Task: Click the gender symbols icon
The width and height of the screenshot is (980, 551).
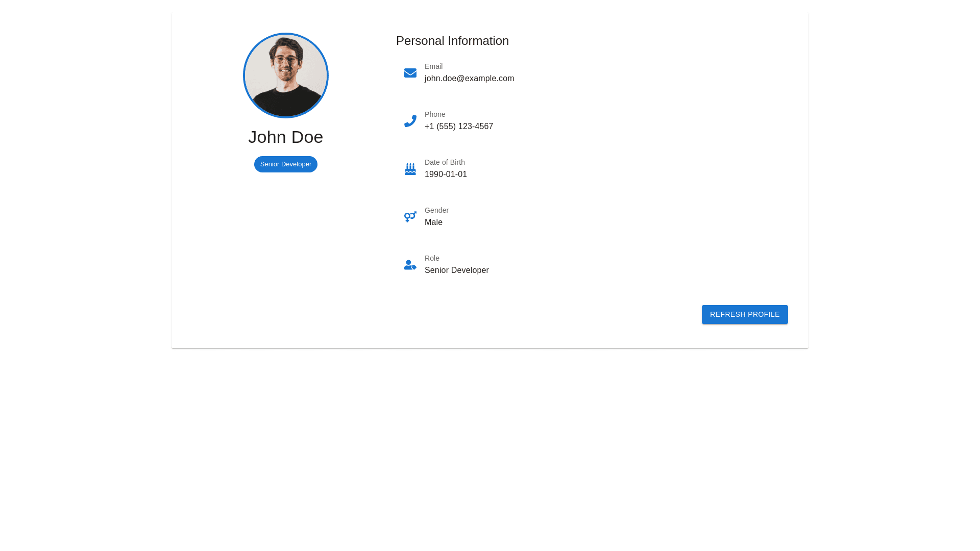Action: [410, 217]
